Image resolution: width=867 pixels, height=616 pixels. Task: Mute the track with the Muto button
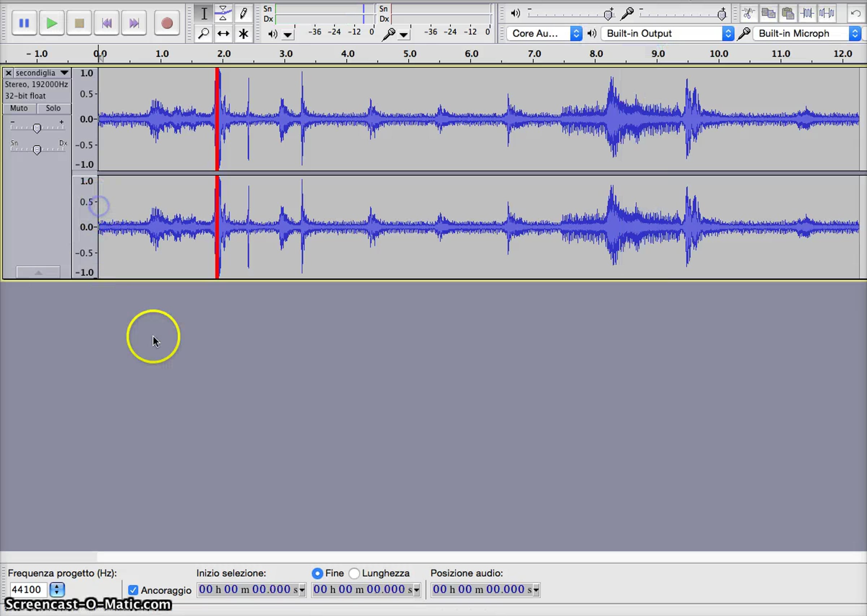coord(19,108)
